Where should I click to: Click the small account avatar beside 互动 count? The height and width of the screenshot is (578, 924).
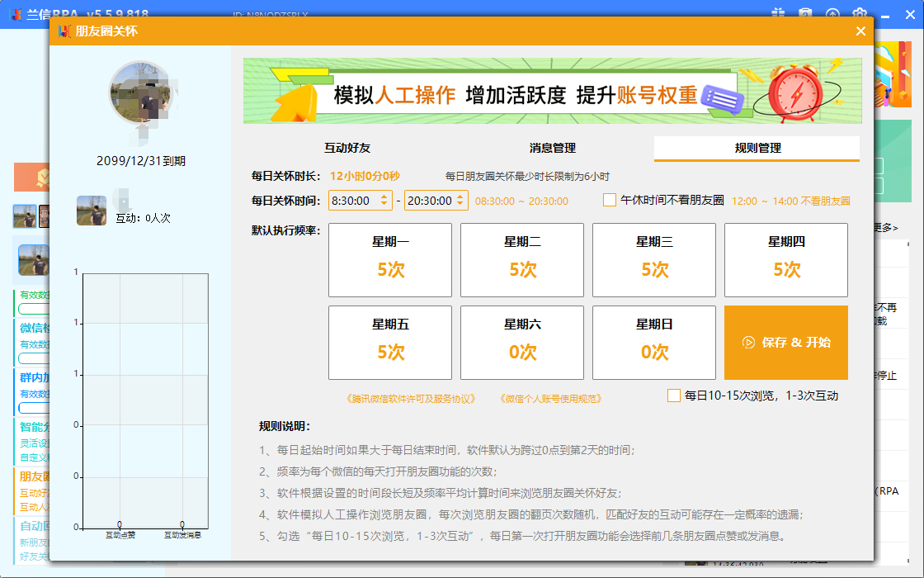(92, 211)
